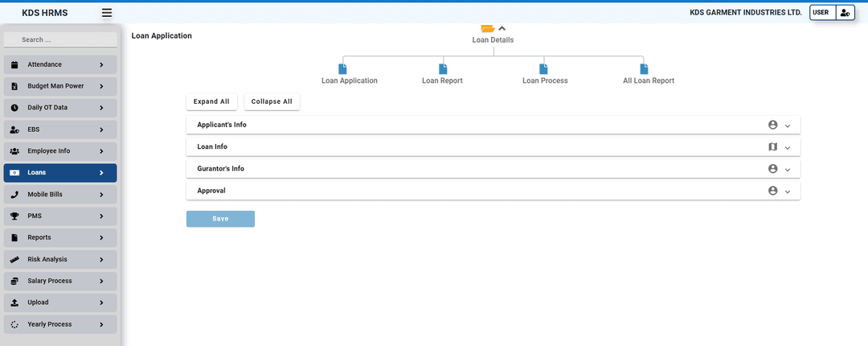The height and width of the screenshot is (346, 868).
Task: Select the All Loan Report document icon
Action: (644, 69)
